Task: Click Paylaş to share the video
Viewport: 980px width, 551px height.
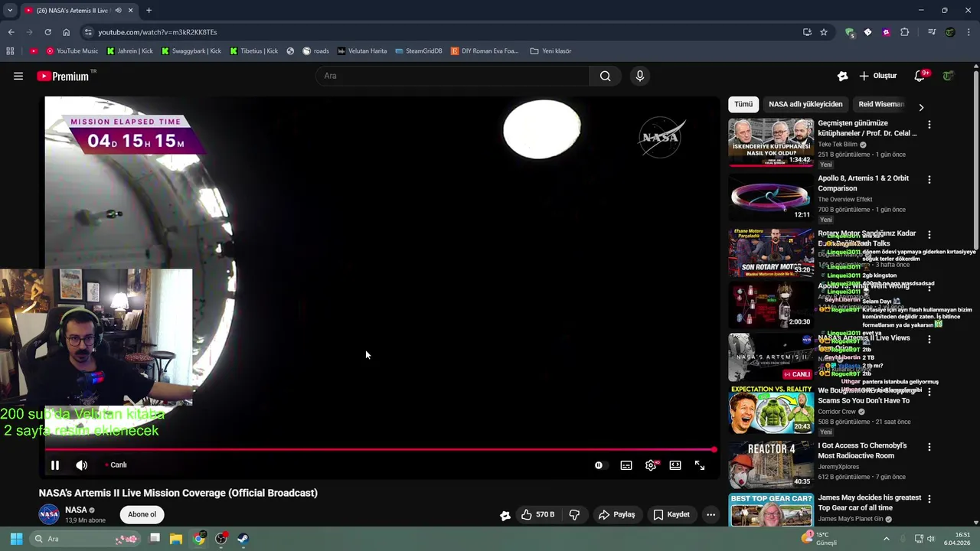Action: 617,514
